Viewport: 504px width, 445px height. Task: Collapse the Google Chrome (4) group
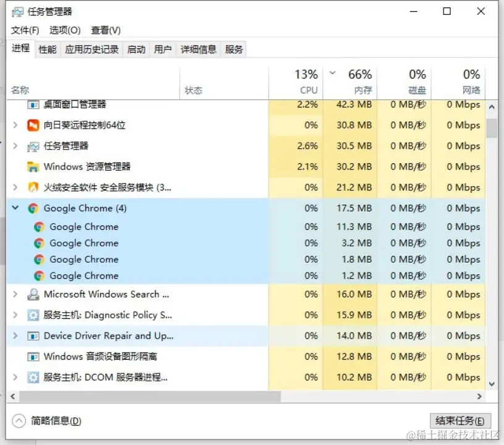tap(15, 208)
